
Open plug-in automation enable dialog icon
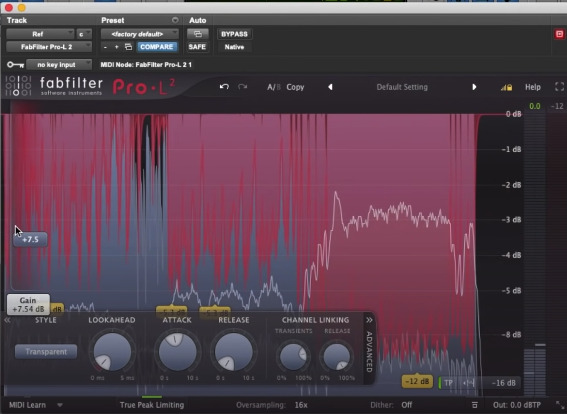click(x=198, y=34)
